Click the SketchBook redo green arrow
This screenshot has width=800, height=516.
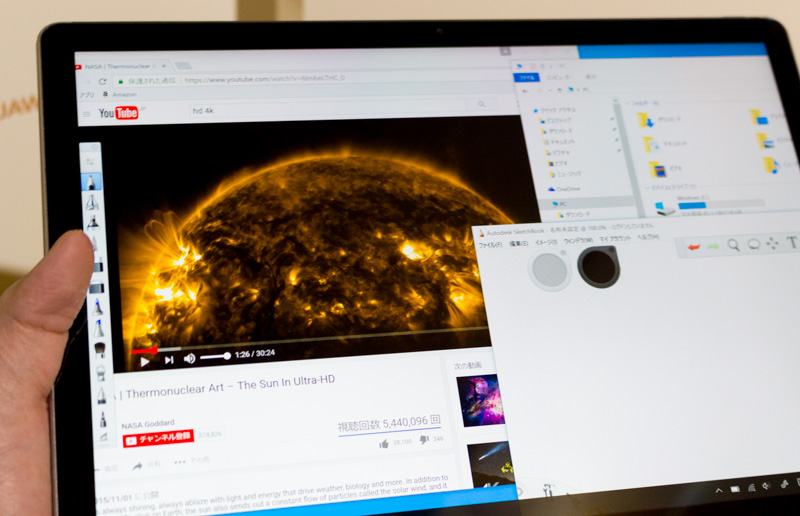[x=713, y=247]
